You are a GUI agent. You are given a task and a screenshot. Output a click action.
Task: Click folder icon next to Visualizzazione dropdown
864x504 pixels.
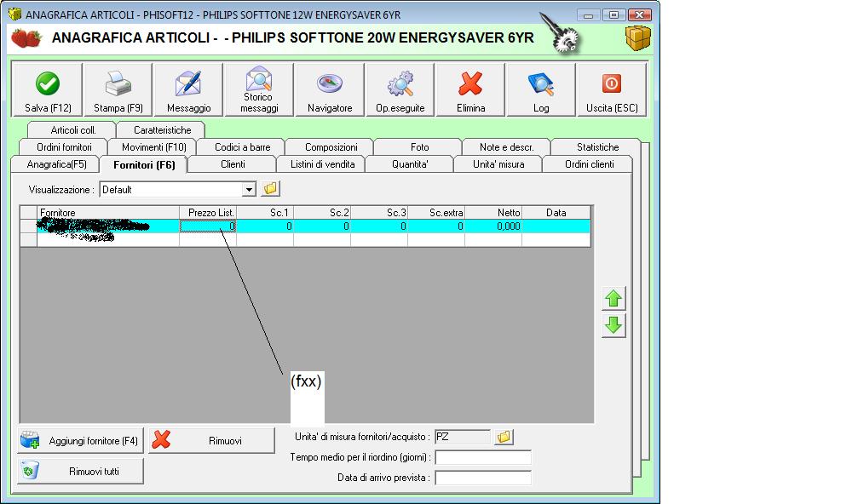pyautogui.click(x=270, y=189)
